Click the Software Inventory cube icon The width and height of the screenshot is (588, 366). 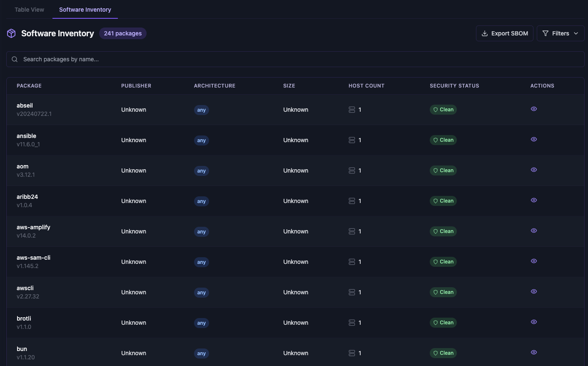click(11, 33)
